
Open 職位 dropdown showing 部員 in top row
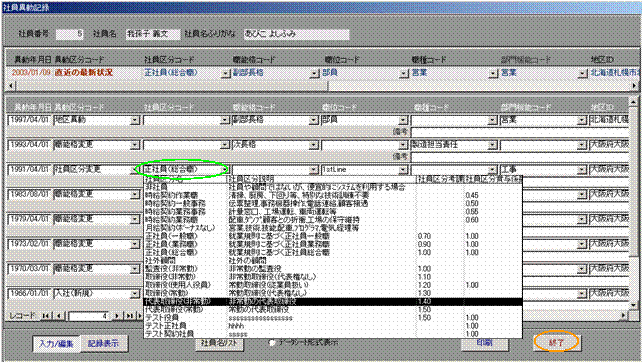(404, 73)
